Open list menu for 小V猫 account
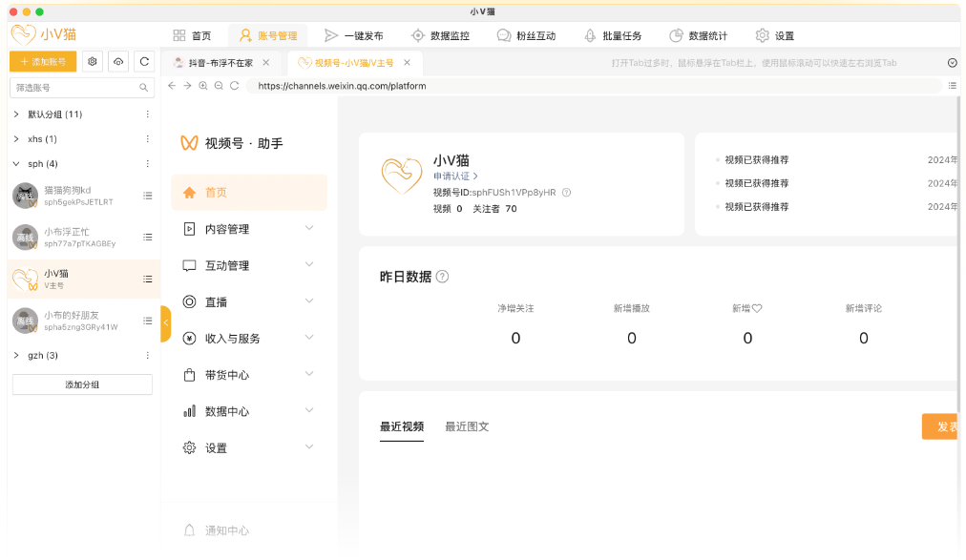The width and height of the screenshot is (966, 560). tap(148, 280)
